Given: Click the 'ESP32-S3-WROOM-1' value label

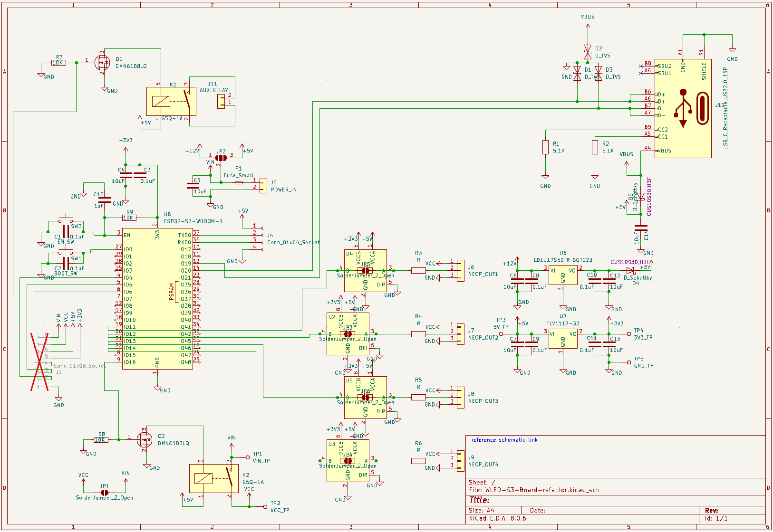Looking at the screenshot, I should 193,221.
